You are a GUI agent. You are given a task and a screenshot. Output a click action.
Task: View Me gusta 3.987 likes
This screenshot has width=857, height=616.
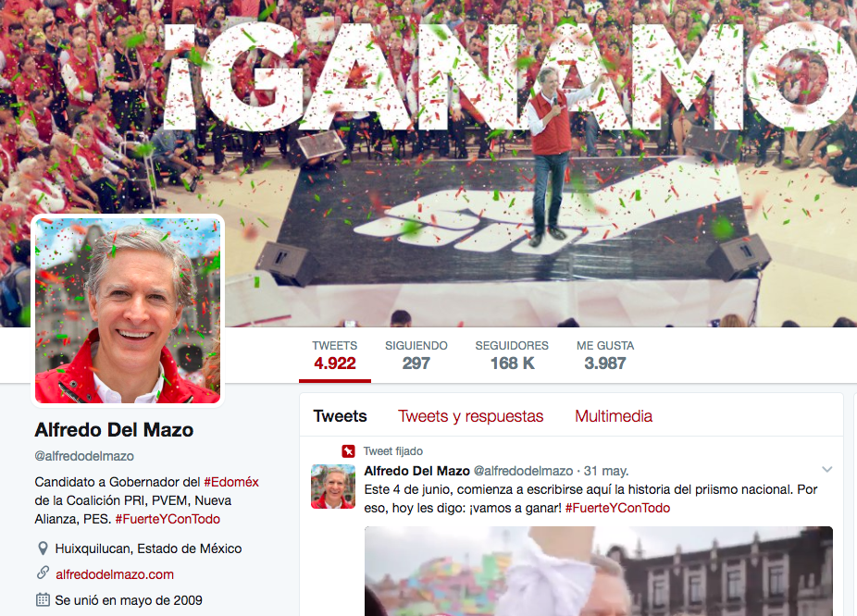[x=605, y=356]
